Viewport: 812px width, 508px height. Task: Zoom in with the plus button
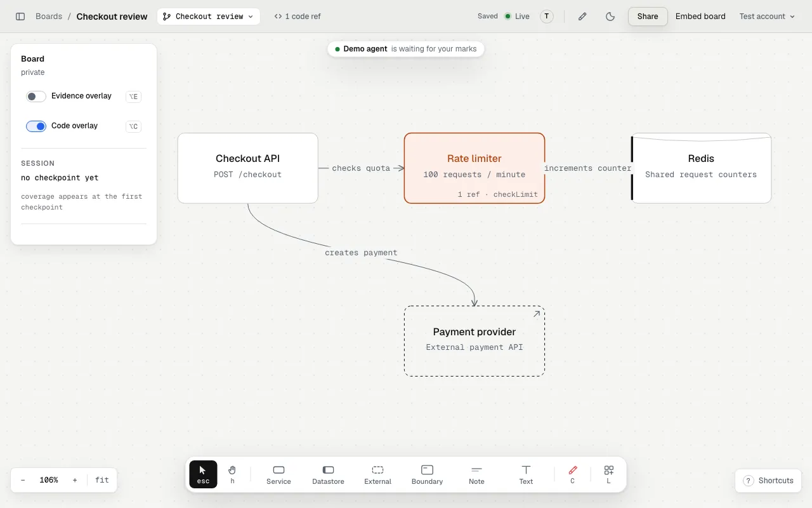[75, 480]
